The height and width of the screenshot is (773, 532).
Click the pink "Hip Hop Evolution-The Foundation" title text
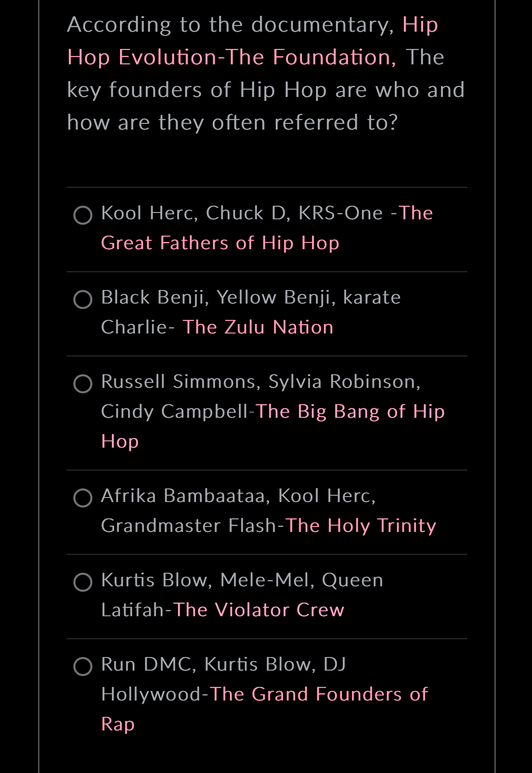click(x=231, y=57)
